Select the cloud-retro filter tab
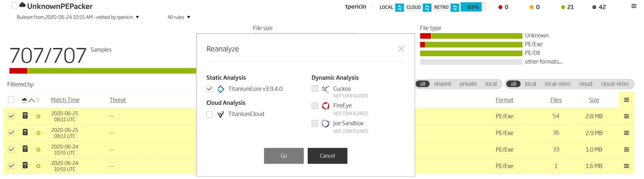This screenshot has height=179, width=644. (x=615, y=84)
